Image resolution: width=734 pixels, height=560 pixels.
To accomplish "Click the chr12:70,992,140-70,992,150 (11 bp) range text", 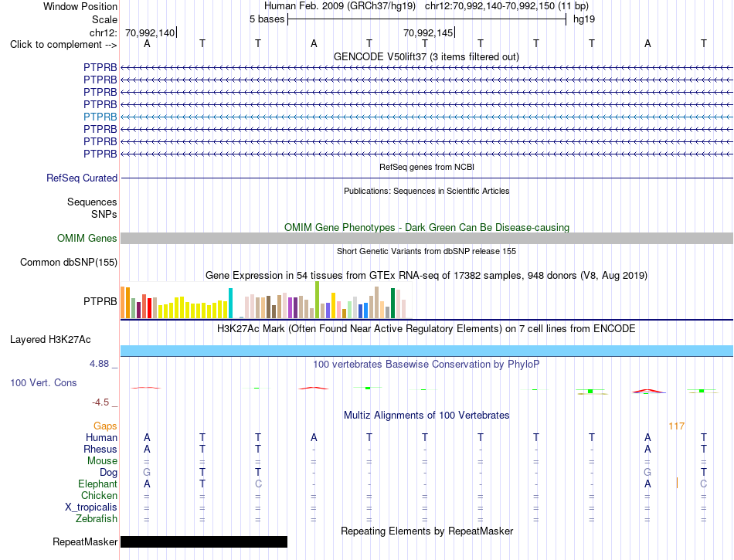I will click(x=507, y=6).
